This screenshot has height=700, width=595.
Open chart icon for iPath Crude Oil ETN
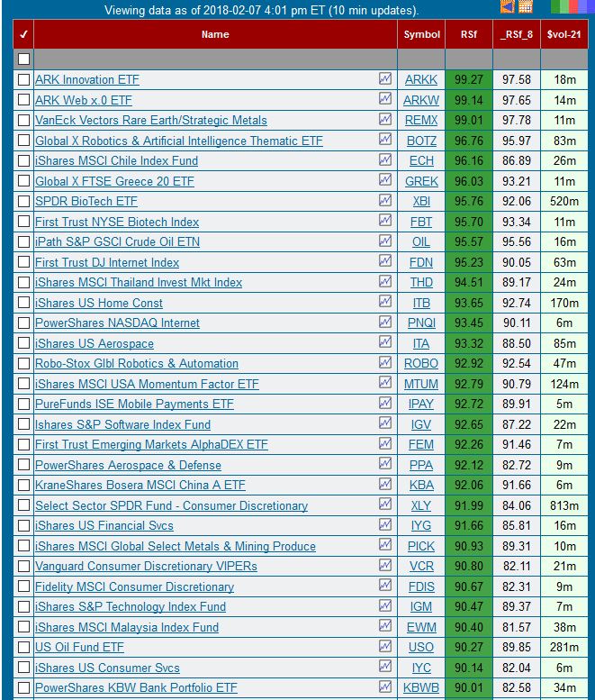pos(385,241)
